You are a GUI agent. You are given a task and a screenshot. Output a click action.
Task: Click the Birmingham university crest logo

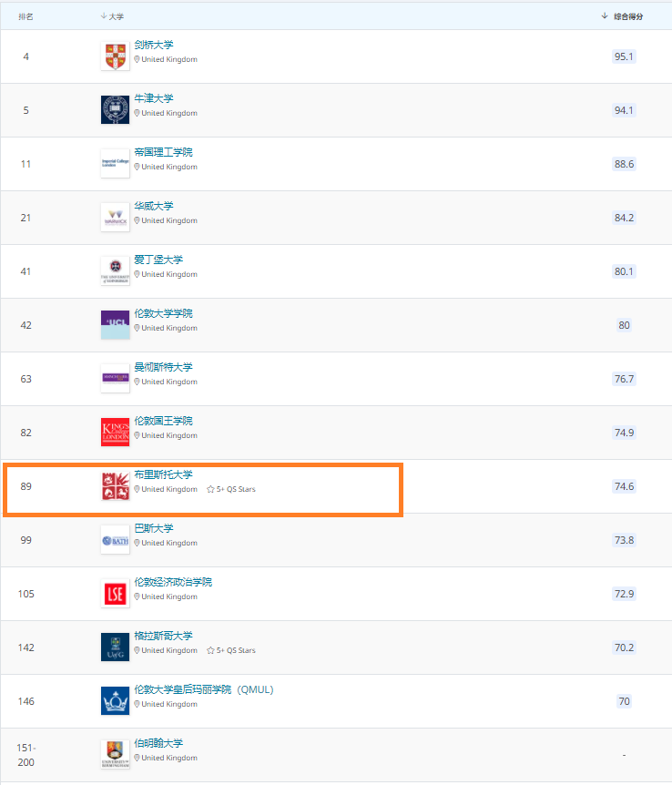click(115, 754)
